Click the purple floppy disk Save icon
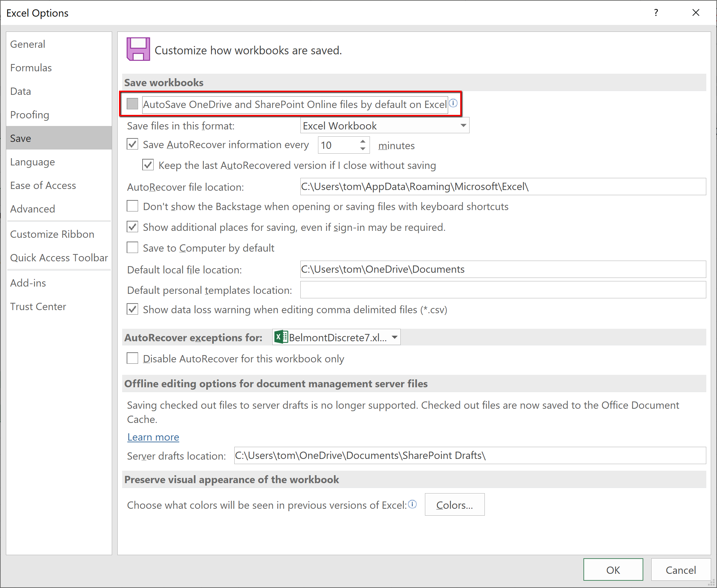 [138, 49]
